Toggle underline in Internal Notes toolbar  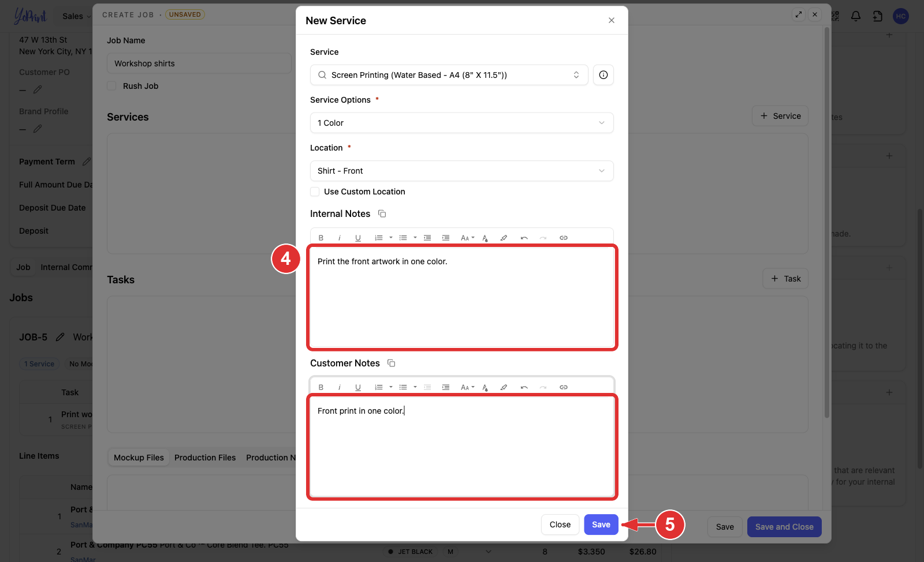coord(358,238)
